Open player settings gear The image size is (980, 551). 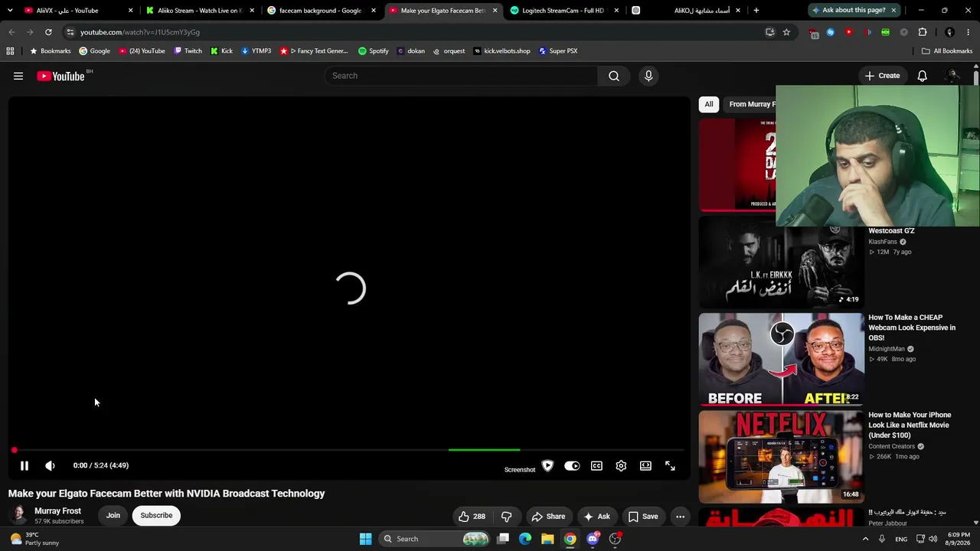pyautogui.click(x=621, y=465)
